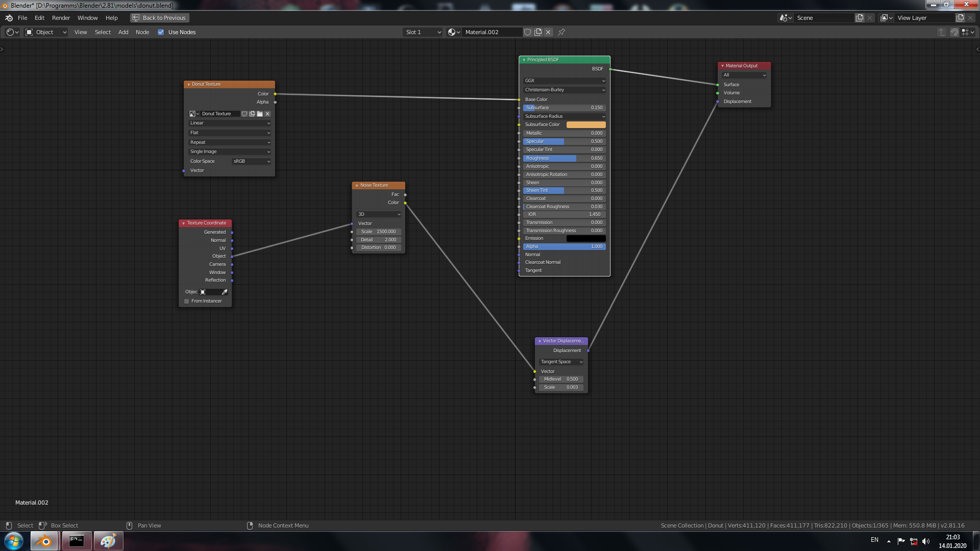This screenshot has width=980, height=551.
Task: Unlink Material.002 with the X icon
Action: [x=548, y=32]
